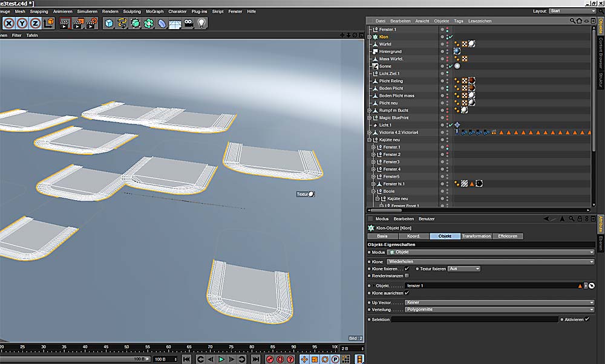Select Hintergrund in the object list
The height and width of the screenshot is (364, 605).
click(x=390, y=51)
